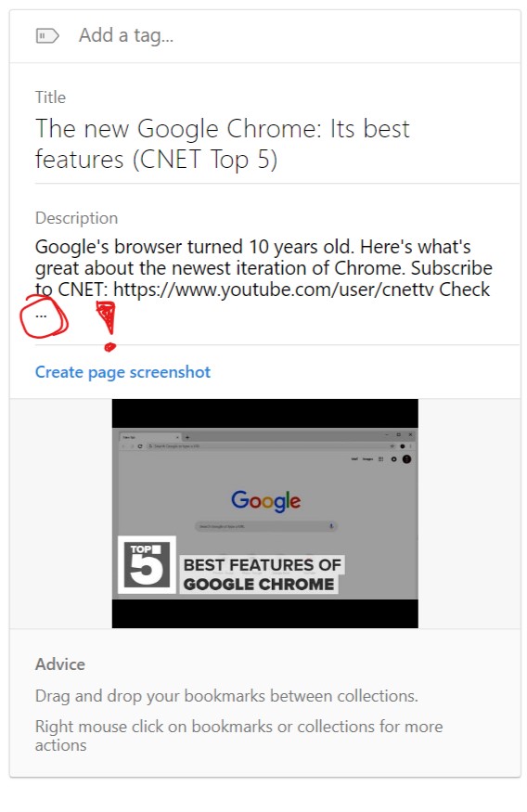
Task: Click the Google logo in preview image
Action: [265, 501]
